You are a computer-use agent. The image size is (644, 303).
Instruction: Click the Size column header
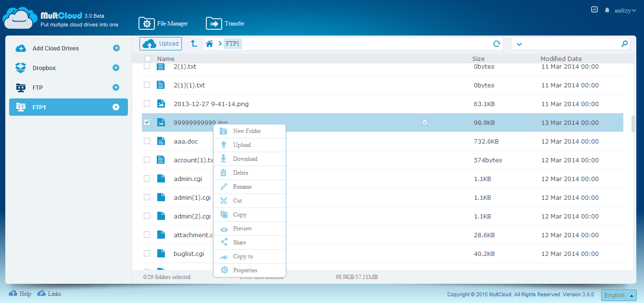coord(478,59)
